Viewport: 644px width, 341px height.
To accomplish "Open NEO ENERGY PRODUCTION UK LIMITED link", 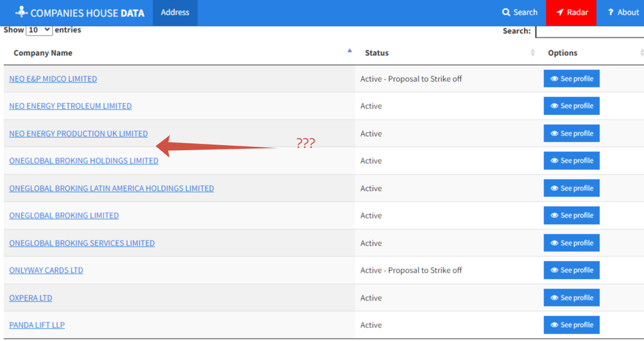I will pyautogui.click(x=79, y=133).
